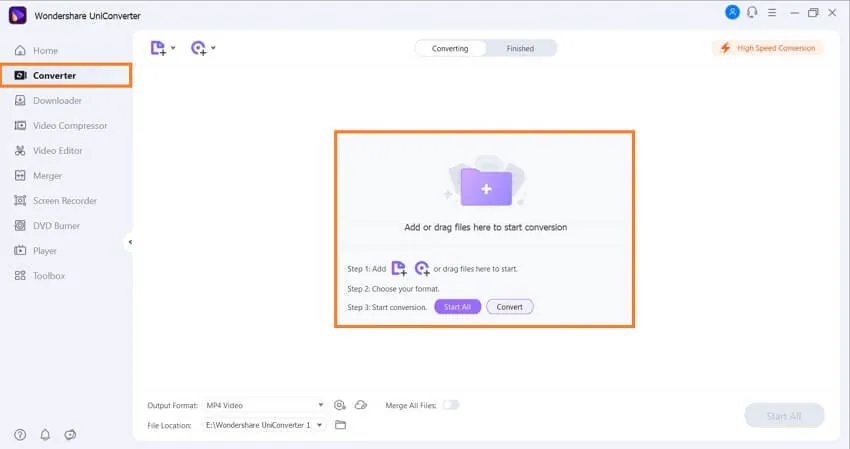This screenshot has width=850, height=449.
Task: Open notifications bell icon
Action: [45, 434]
